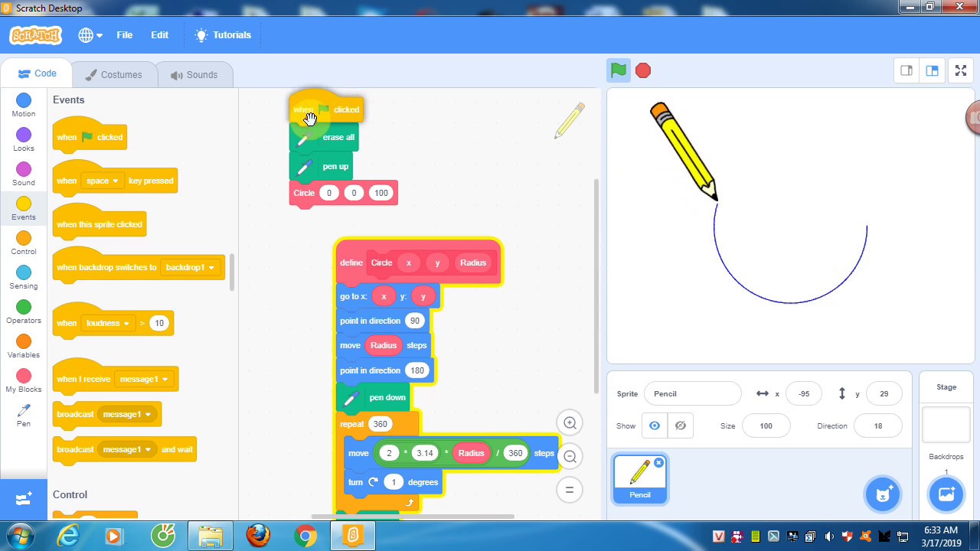Select the Looks block category

(24, 140)
